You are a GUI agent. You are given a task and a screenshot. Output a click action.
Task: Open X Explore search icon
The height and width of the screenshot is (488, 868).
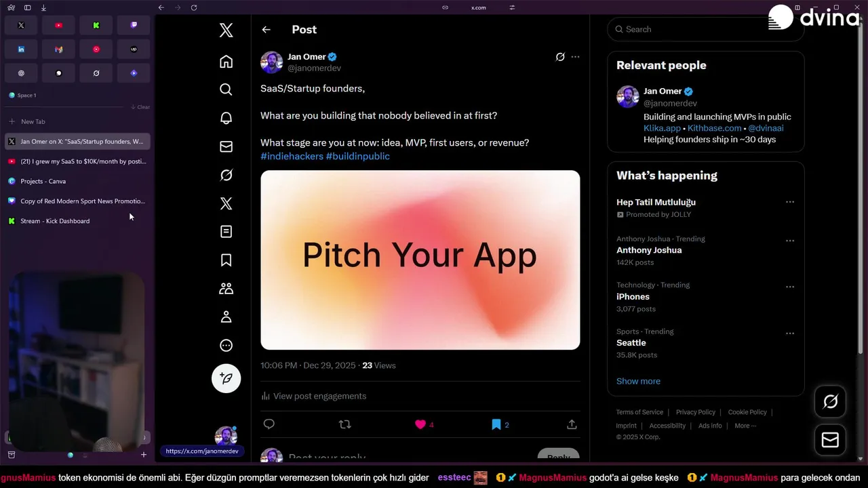[x=226, y=89]
